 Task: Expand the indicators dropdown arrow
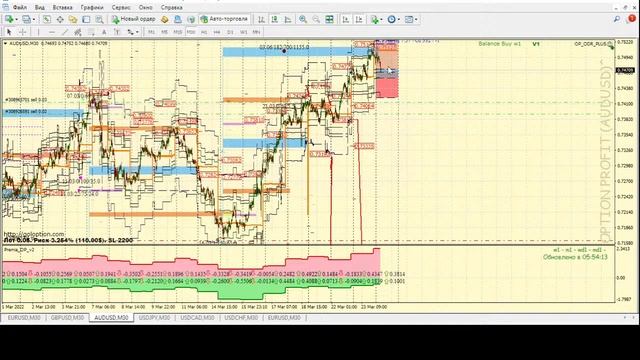coord(382,19)
